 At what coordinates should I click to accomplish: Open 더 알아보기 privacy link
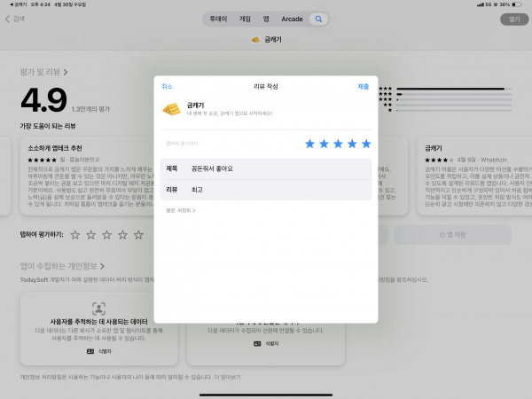(x=227, y=377)
